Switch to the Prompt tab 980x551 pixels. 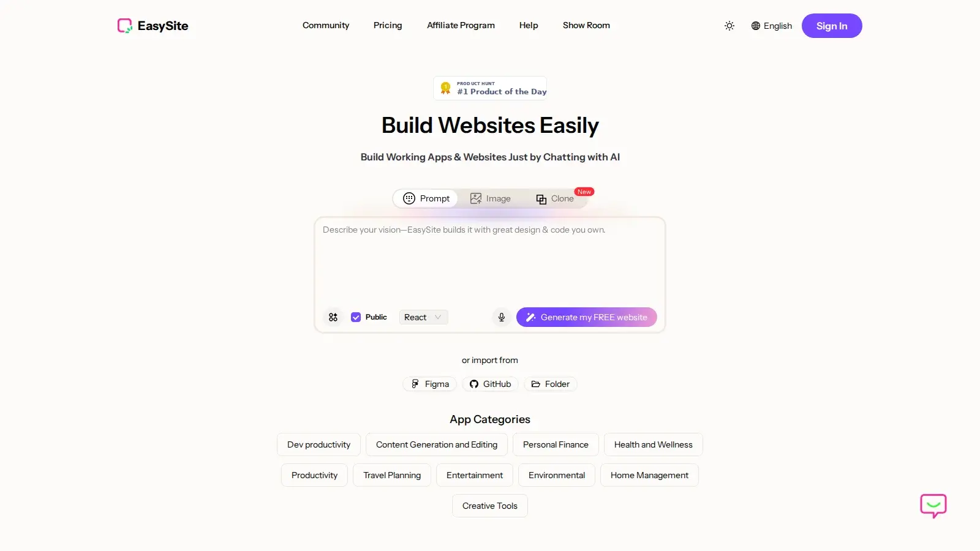tap(426, 198)
